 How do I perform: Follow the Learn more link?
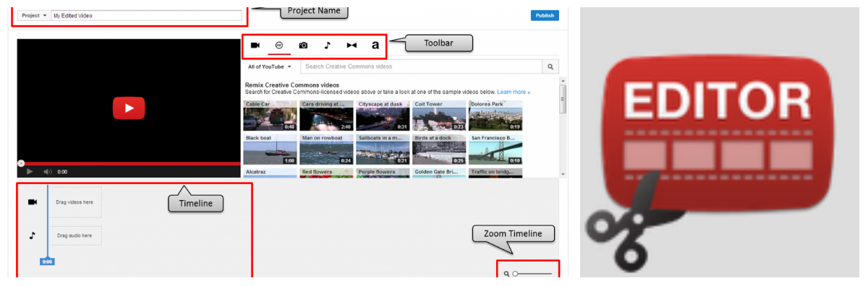coord(513,92)
